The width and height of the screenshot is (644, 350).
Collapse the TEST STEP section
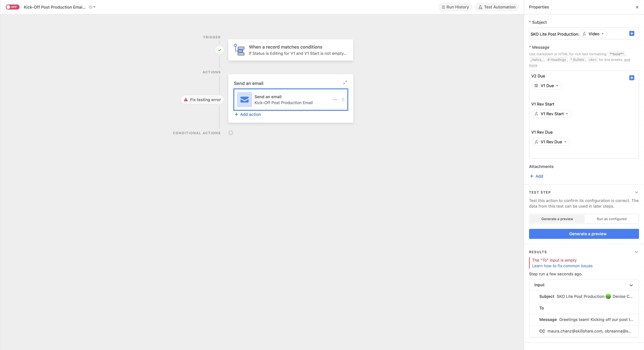pos(636,192)
